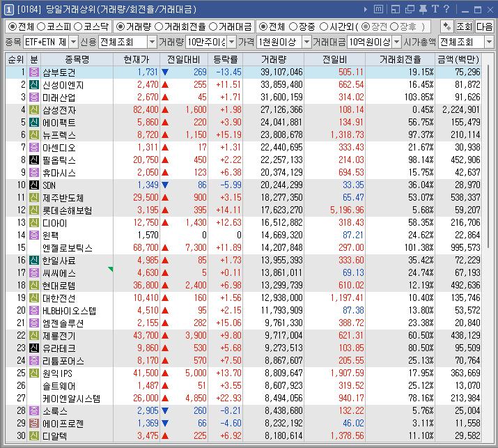The width and height of the screenshot is (498, 448).
Task: Sort by the 등락률 column header
Action: coord(226,59)
